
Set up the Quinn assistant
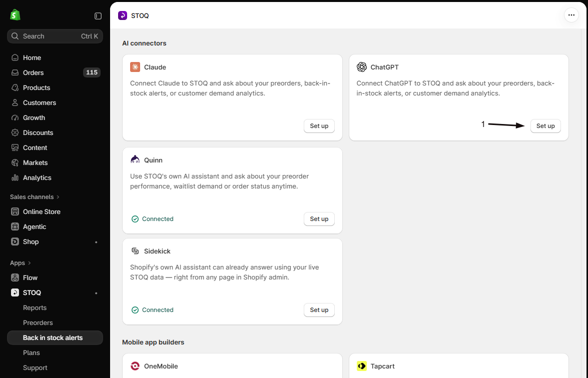click(319, 219)
